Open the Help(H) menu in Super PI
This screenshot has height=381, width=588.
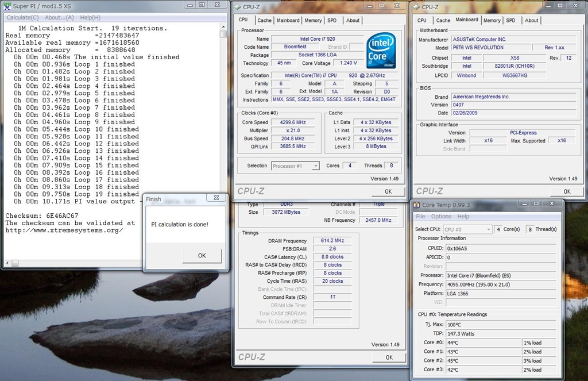[x=90, y=17]
